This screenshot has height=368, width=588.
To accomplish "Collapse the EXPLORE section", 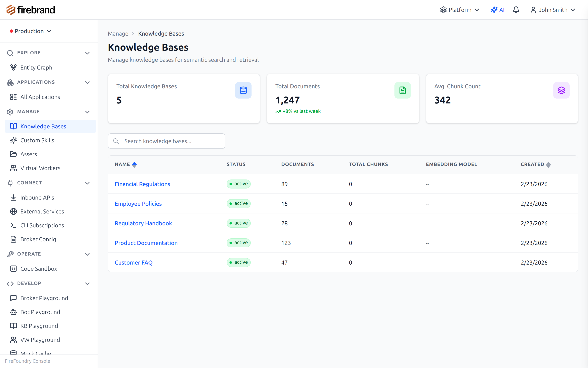I will point(87,53).
